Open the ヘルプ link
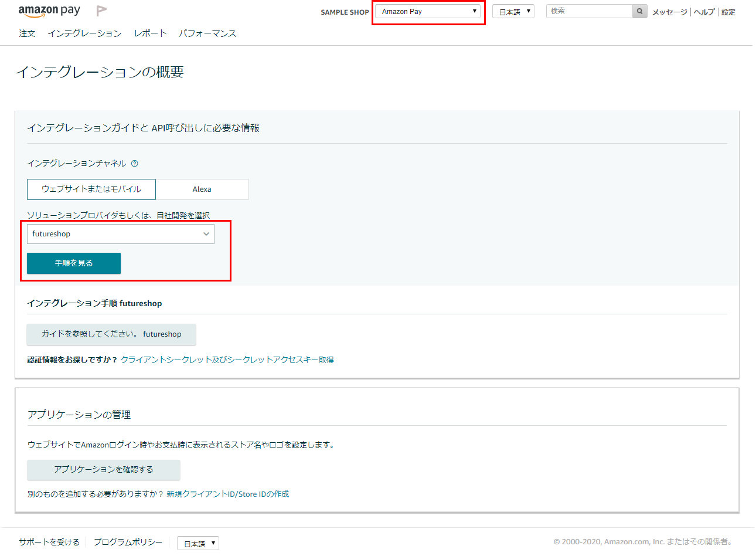This screenshot has height=556, width=756. pos(704,12)
